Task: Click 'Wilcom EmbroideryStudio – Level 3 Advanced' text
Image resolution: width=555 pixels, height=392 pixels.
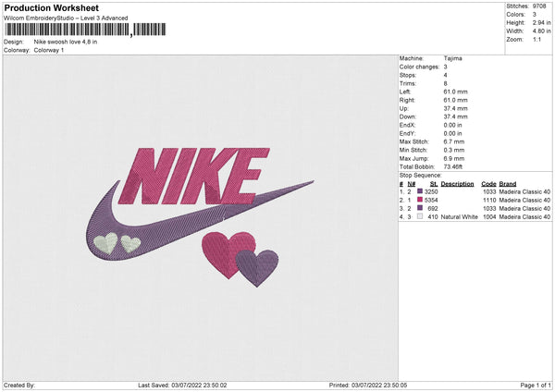Action: [x=66, y=18]
